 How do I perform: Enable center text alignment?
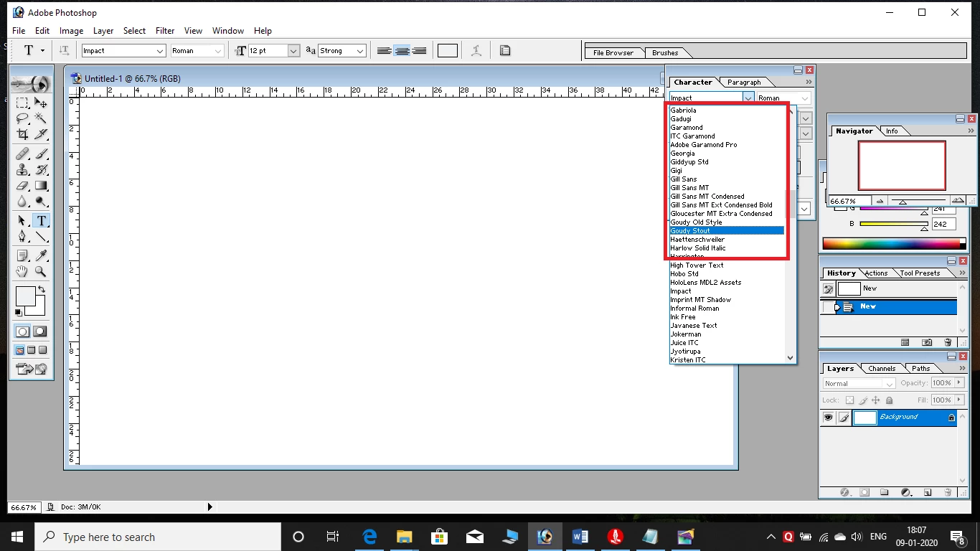[402, 50]
